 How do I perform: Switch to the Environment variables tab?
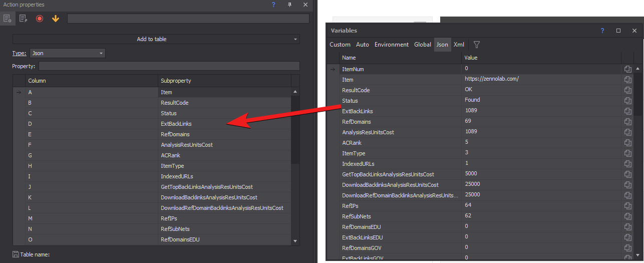(x=392, y=45)
